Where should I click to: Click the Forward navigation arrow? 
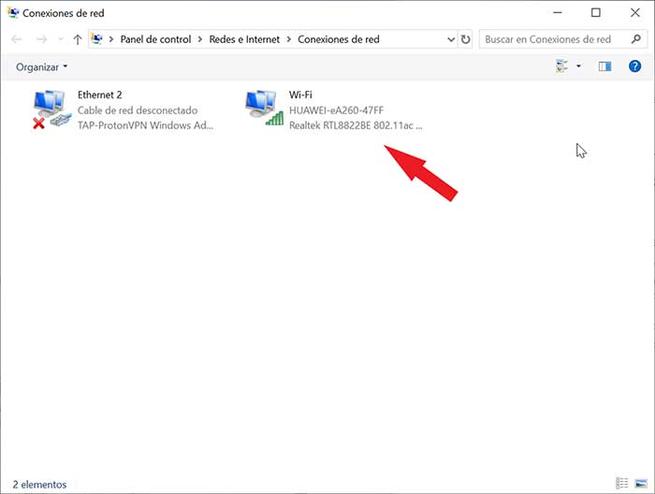click(41, 40)
